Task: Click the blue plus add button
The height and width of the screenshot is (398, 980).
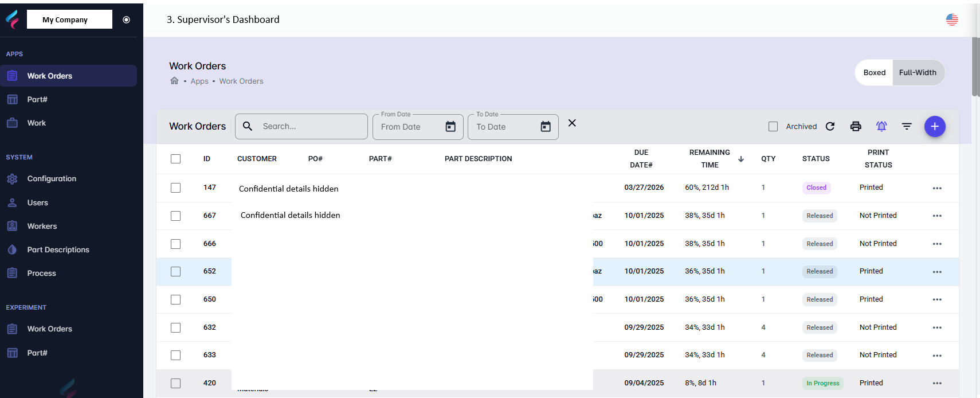Action: [935, 126]
